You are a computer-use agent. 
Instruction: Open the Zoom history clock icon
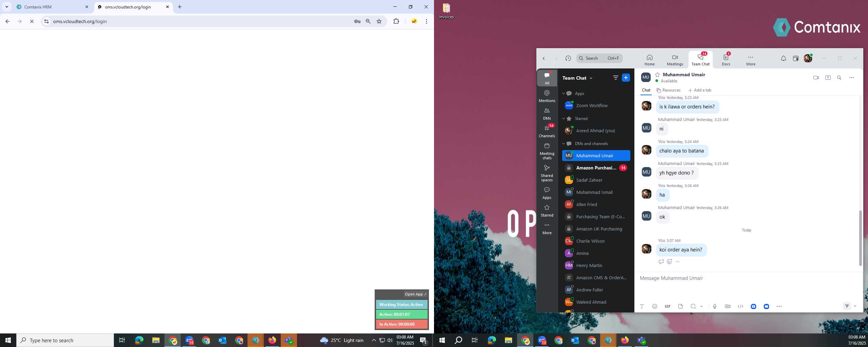pyautogui.click(x=568, y=58)
